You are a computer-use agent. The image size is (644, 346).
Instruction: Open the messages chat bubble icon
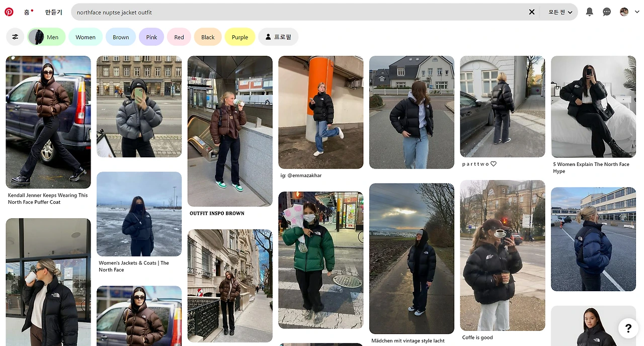tap(607, 12)
